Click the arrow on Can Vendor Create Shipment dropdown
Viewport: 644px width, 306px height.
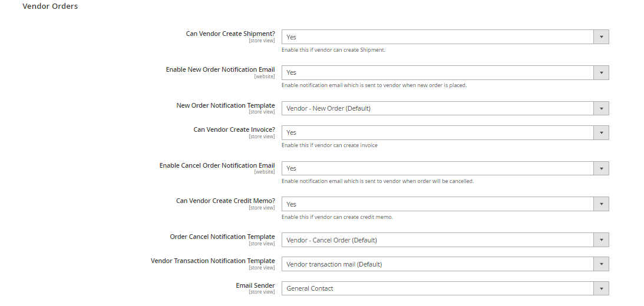tap(601, 37)
